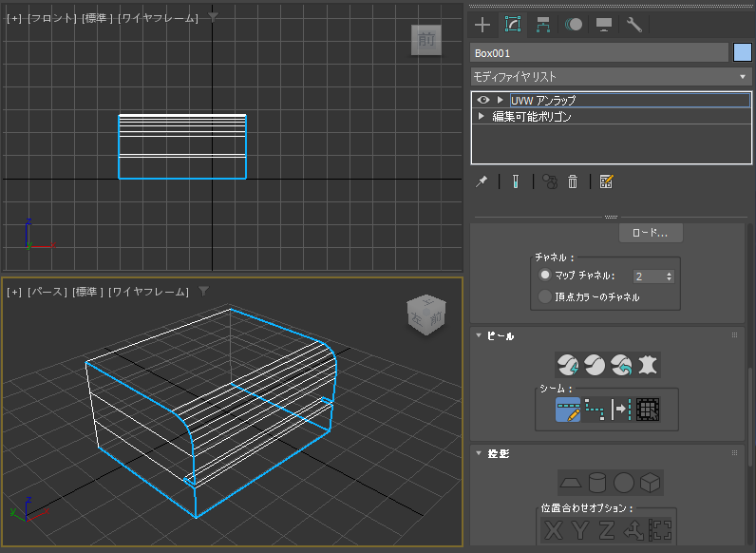Open the Motion panel tab
756x553 pixels.
pyautogui.click(x=574, y=25)
